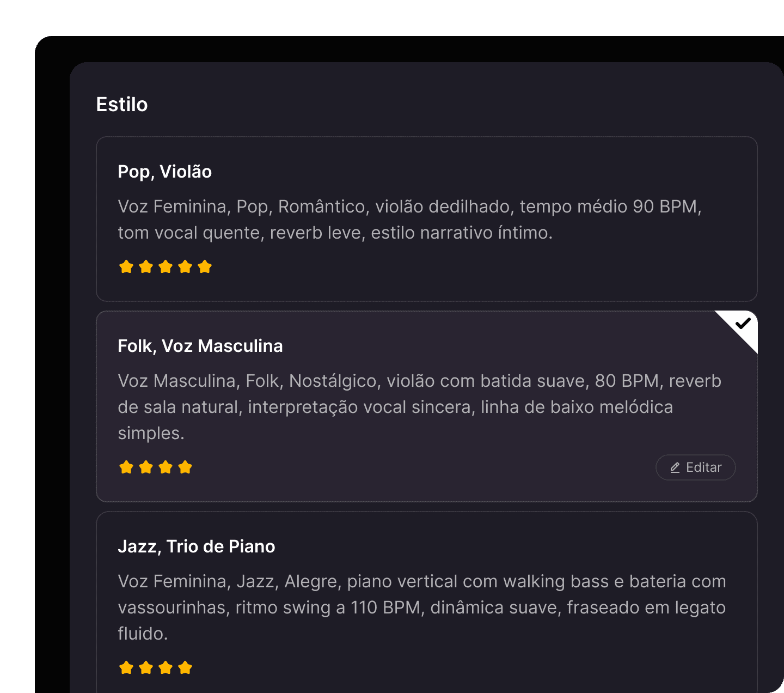The width and height of the screenshot is (784, 693).
Task: Click the third star on the Pop, Violão rating
Action: 166,266
